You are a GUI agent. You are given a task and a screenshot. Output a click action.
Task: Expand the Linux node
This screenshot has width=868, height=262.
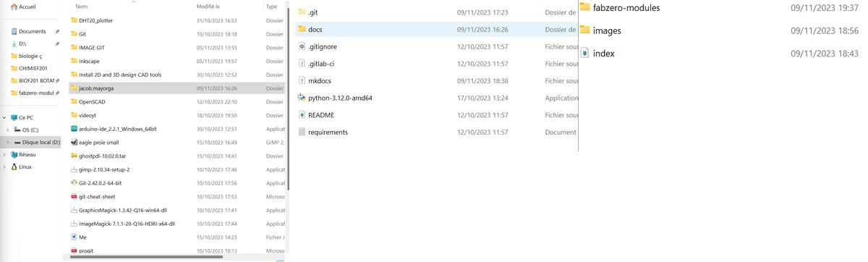coord(4,166)
